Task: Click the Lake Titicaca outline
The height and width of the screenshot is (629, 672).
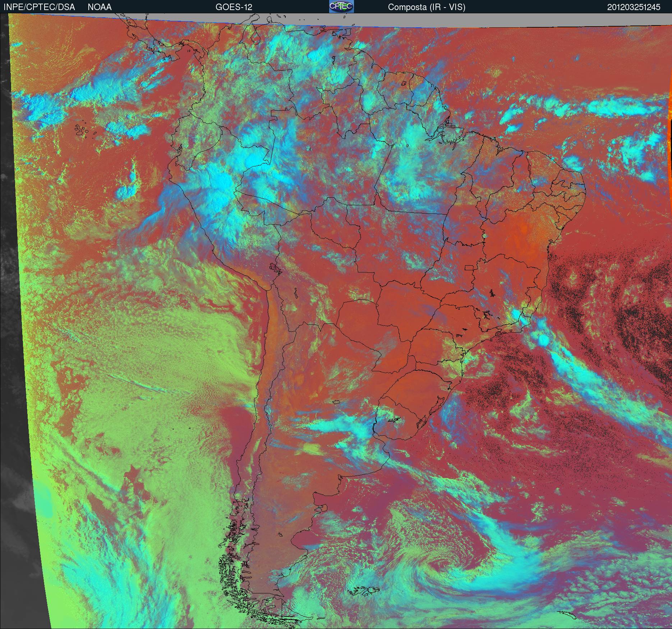Action: click(x=275, y=269)
